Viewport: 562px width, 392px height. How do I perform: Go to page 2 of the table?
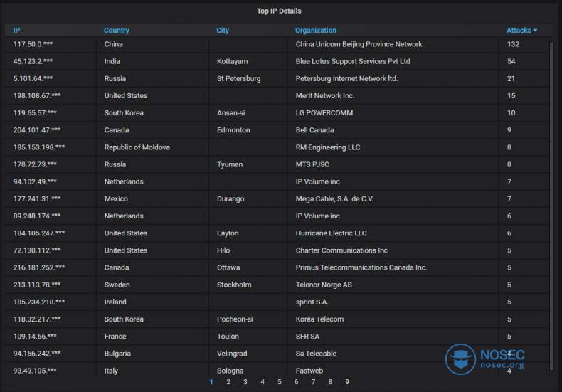click(228, 382)
